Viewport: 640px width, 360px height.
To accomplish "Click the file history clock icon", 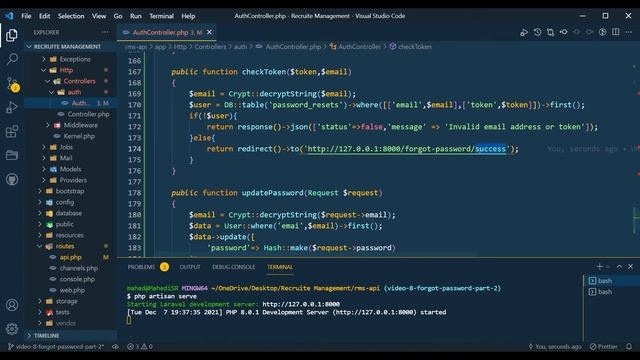I will click(537, 32).
